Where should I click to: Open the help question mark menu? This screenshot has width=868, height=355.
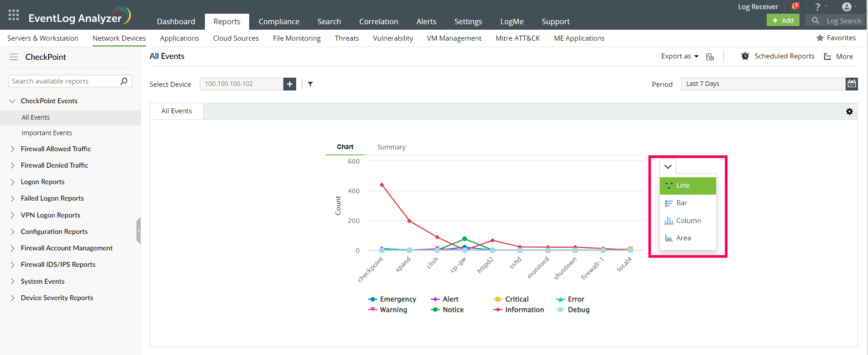[x=818, y=7]
